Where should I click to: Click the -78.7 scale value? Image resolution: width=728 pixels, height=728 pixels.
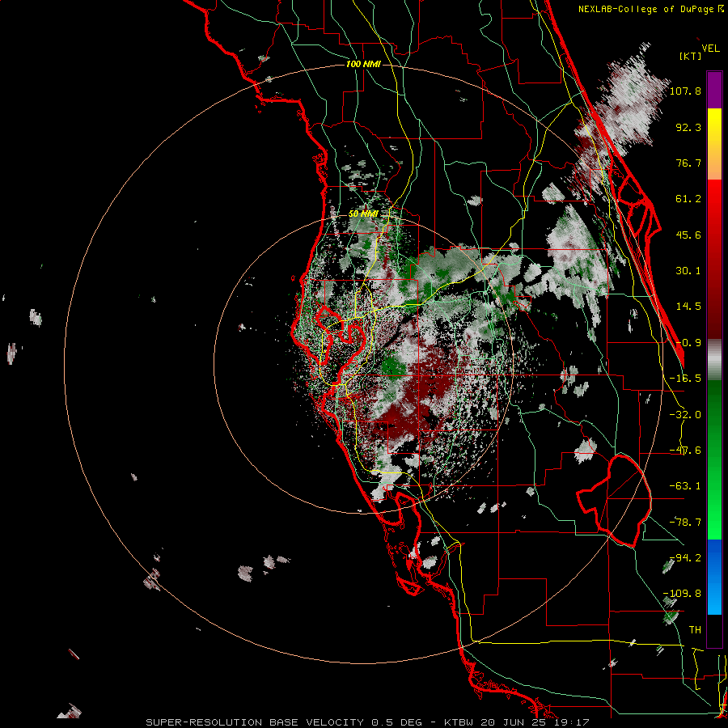[685, 523]
